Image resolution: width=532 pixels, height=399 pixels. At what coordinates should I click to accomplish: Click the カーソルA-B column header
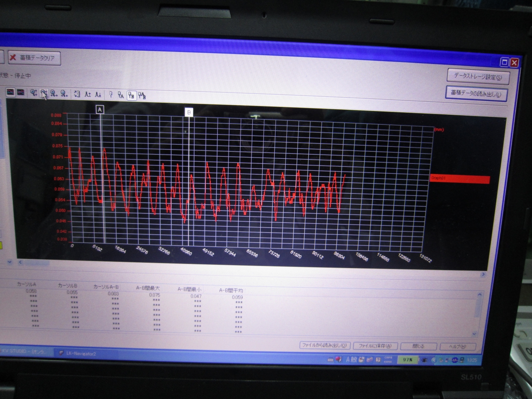(x=106, y=287)
